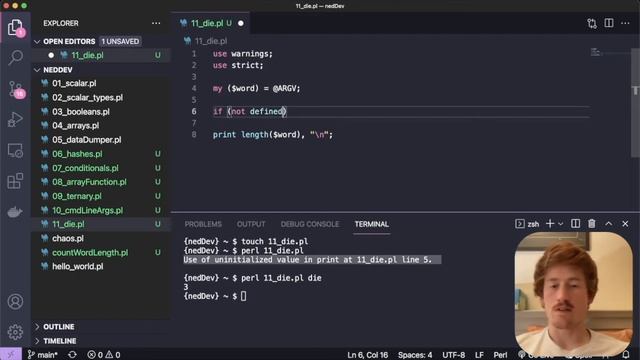Open errors and warnings count in status bar
This screenshot has height=360, width=640.
coord(104,355)
